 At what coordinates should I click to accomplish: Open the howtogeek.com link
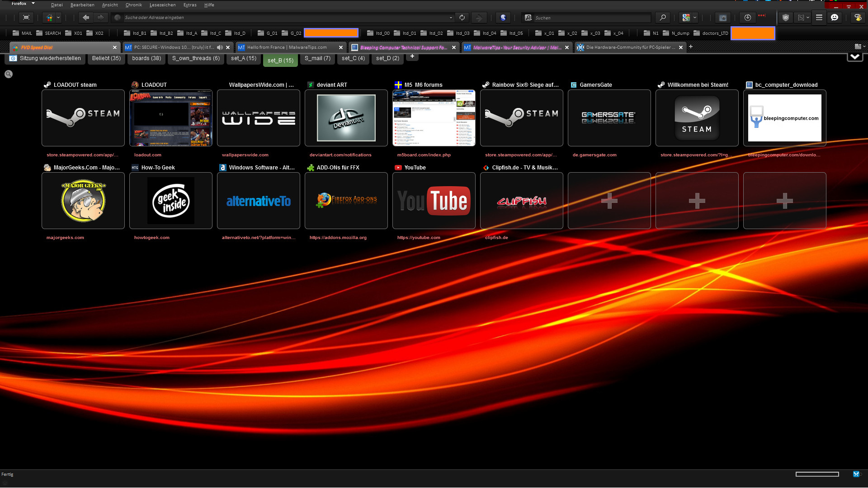151,238
